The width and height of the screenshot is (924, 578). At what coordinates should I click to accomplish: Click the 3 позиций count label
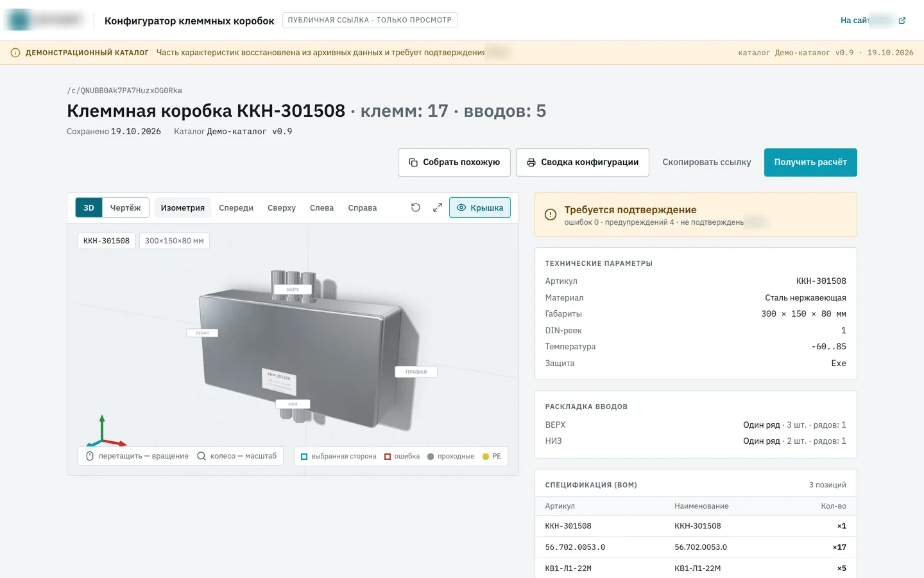pyautogui.click(x=827, y=485)
